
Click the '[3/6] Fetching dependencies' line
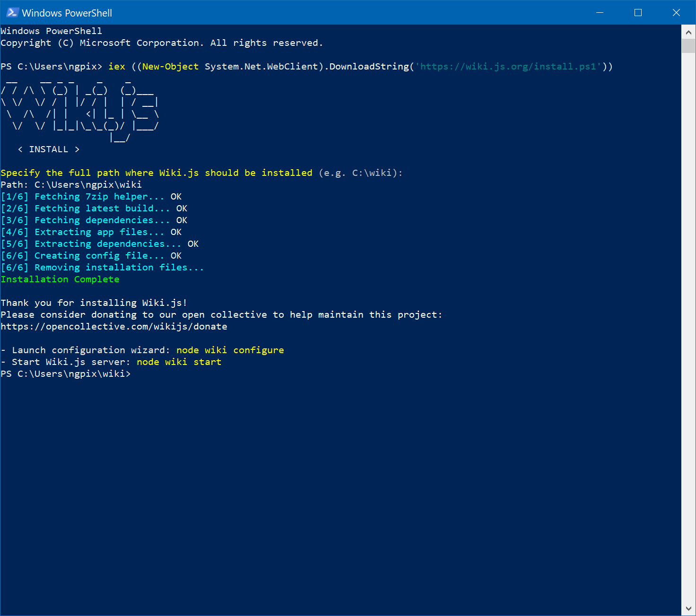94,220
